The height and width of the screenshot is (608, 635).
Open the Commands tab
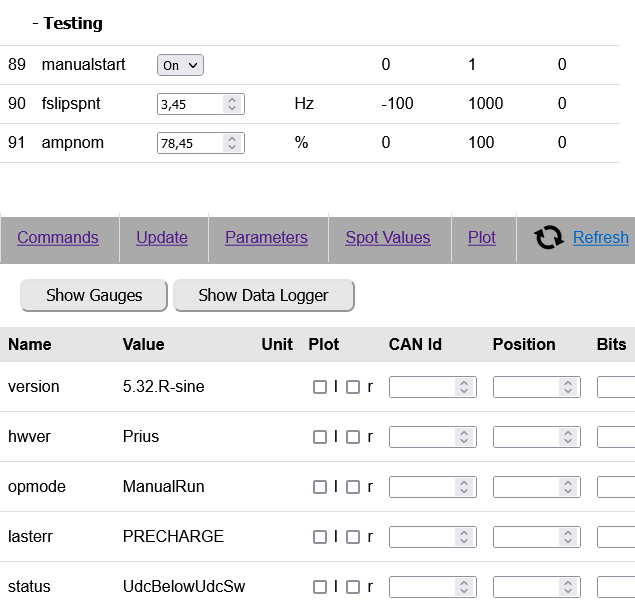tap(58, 238)
